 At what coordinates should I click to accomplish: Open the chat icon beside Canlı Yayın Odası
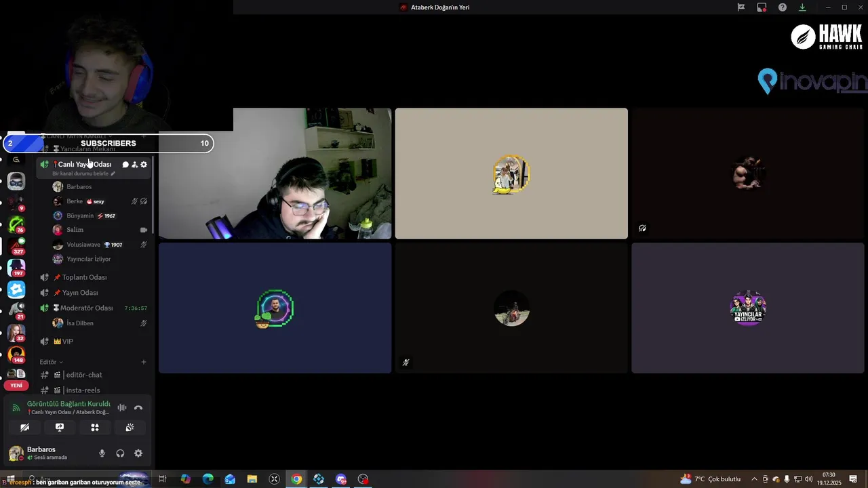tap(125, 165)
